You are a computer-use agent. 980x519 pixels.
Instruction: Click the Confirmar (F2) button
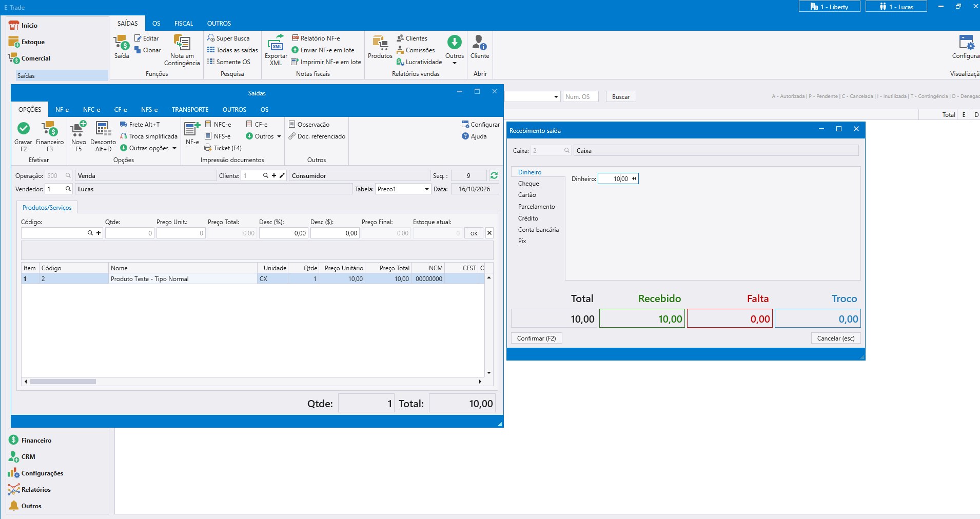coord(537,338)
